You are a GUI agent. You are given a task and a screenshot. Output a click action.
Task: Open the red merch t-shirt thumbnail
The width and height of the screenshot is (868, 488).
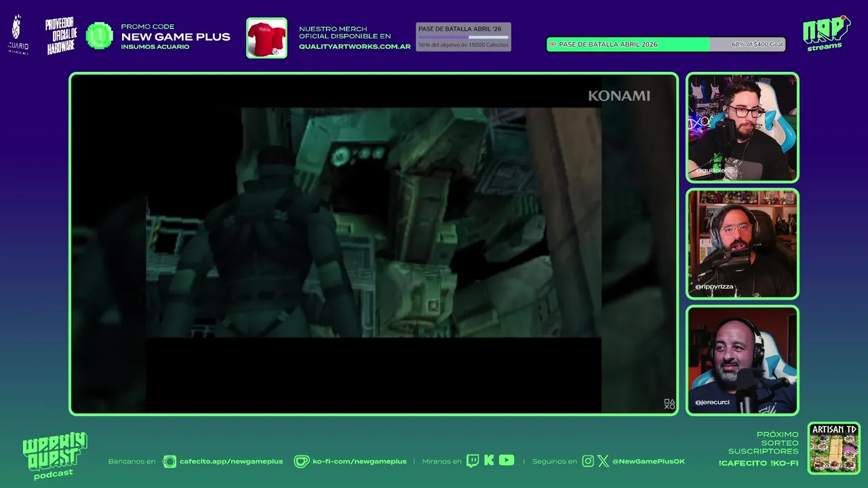[x=267, y=38]
